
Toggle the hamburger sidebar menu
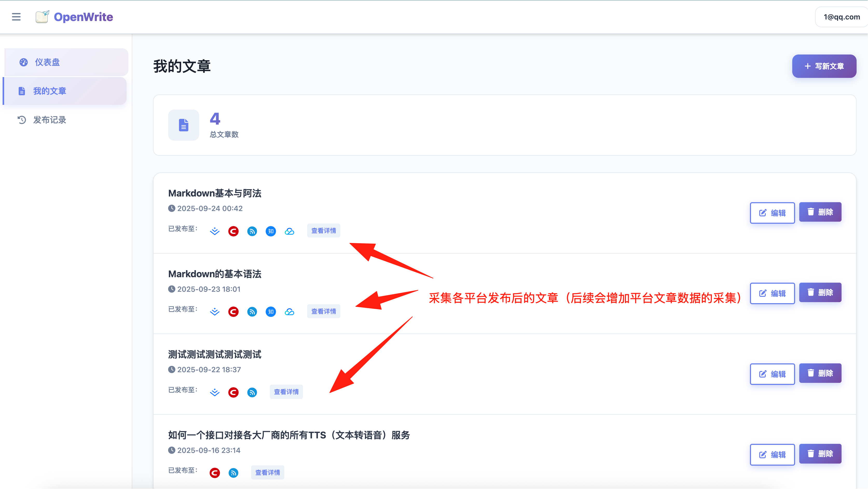click(16, 17)
